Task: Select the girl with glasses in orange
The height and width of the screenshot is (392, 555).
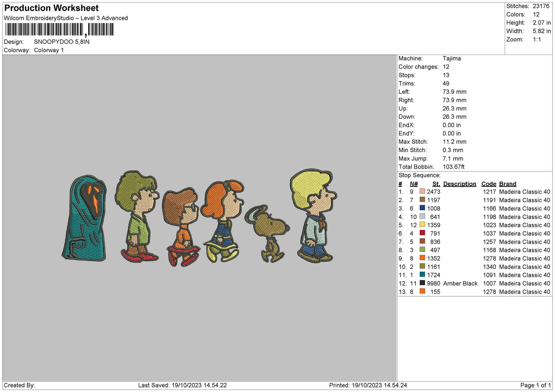Action: point(181,227)
